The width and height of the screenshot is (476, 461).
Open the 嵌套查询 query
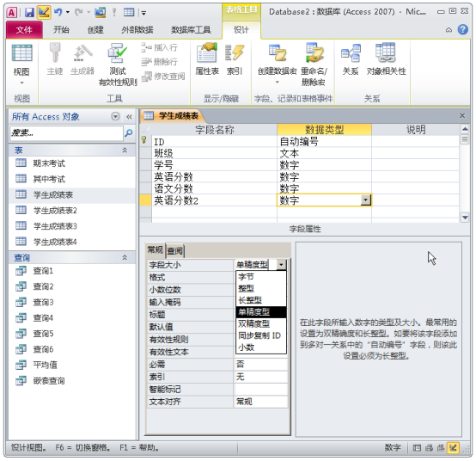coord(49,380)
